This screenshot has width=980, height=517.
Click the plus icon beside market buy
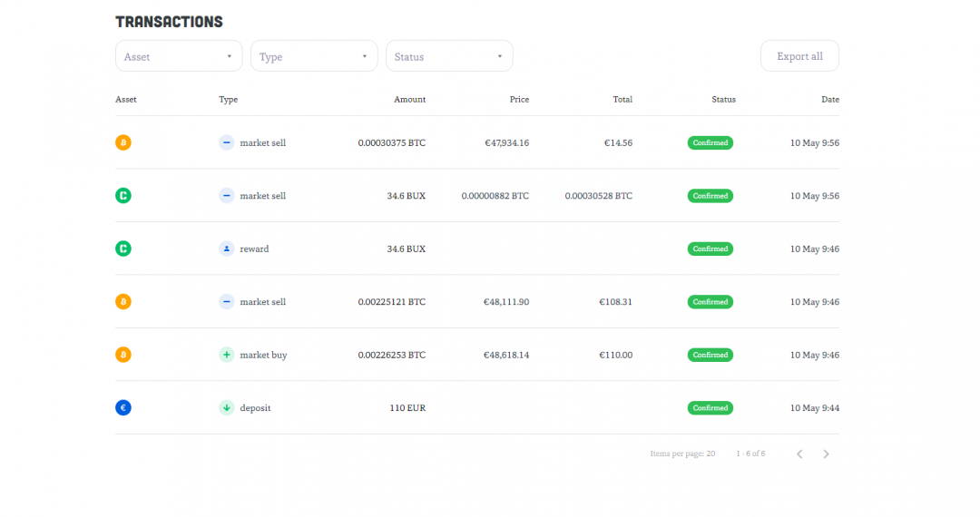(x=227, y=355)
